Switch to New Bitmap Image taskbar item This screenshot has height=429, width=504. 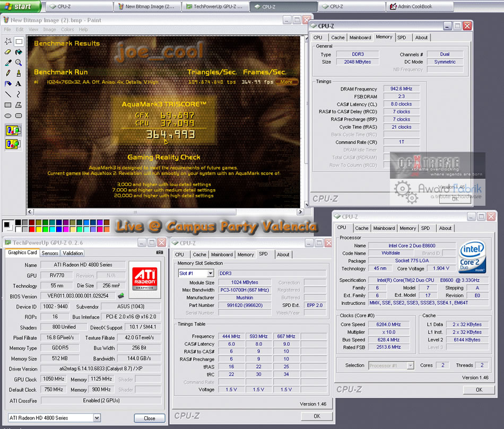(x=147, y=6)
